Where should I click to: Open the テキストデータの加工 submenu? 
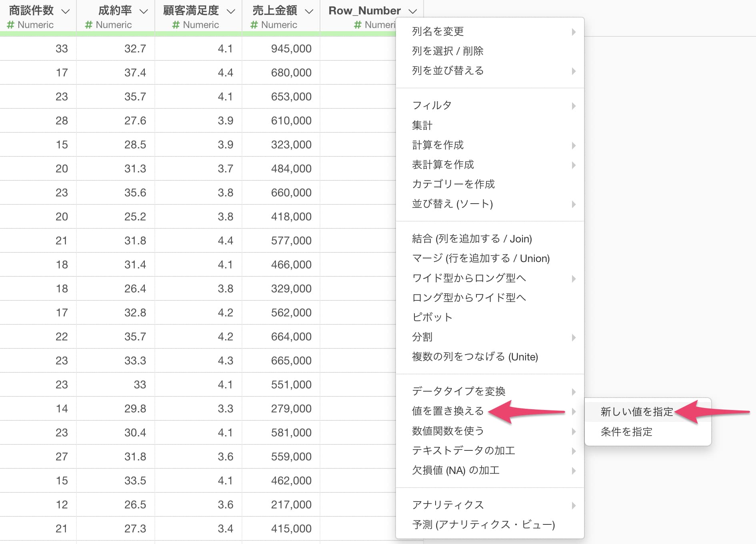click(490, 450)
